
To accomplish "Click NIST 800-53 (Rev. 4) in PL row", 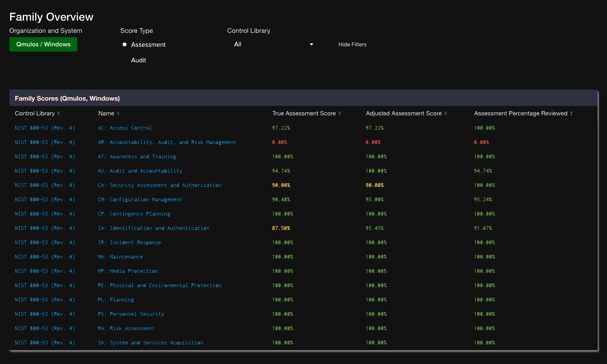I will click(x=45, y=300).
